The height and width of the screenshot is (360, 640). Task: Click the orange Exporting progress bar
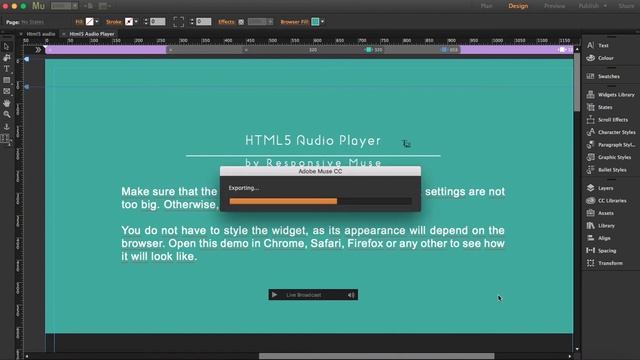[x=283, y=201]
